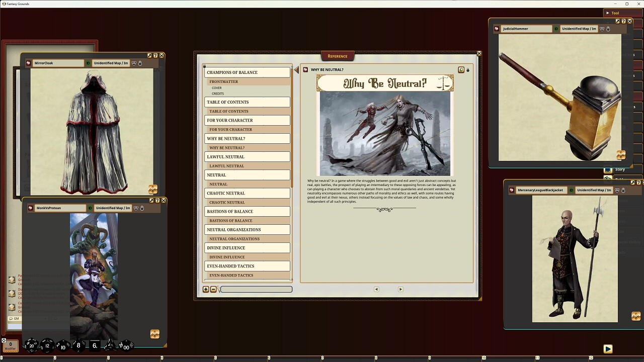Roll the d20 die from the dice tray
The image size is (644, 362).
tap(31, 345)
